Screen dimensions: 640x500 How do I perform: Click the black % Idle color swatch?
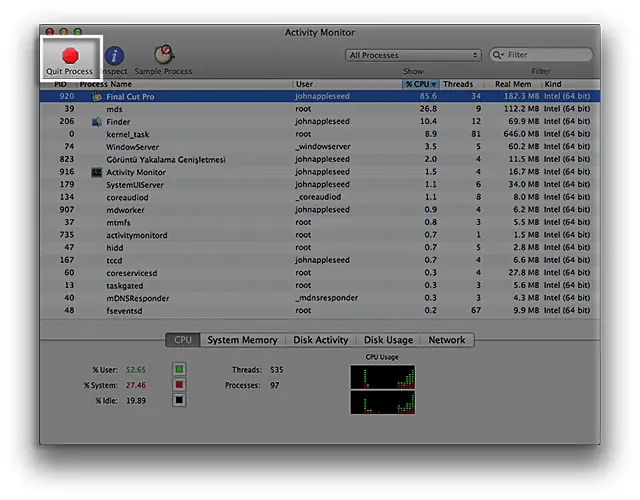pyautogui.click(x=179, y=400)
